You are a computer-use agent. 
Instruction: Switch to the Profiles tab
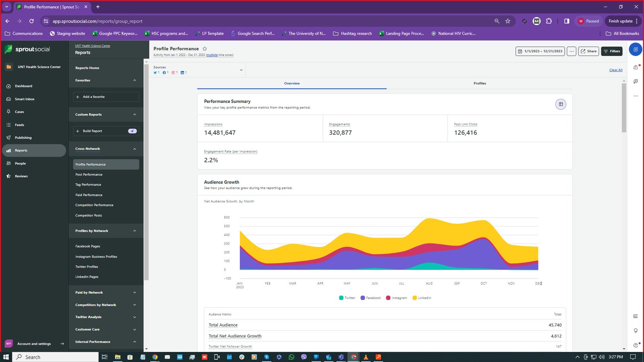click(x=480, y=83)
